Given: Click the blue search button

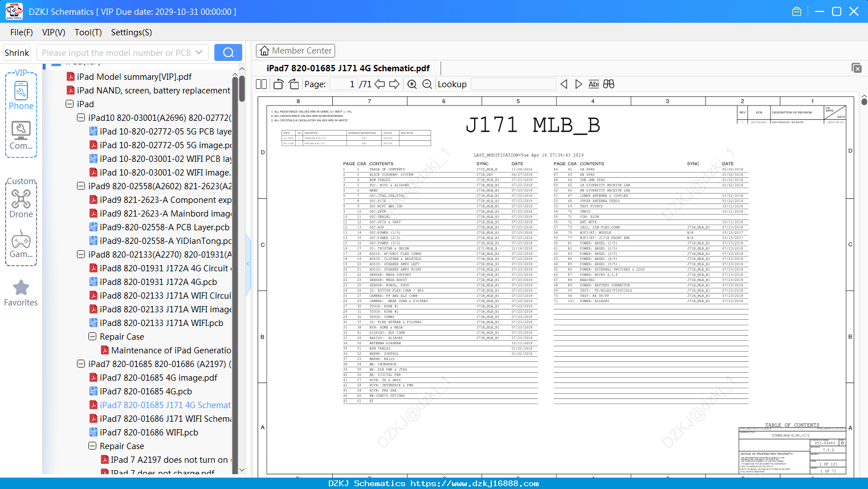Looking at the screenshot, I should pyautogui.click(x=228, y=52).
